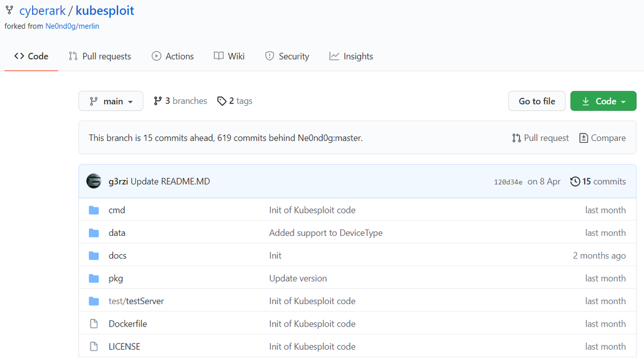Follow the Ne0nd0g/merlin fork source link
This screenshot has height=360, width=644.
click(x=72, y=26)
